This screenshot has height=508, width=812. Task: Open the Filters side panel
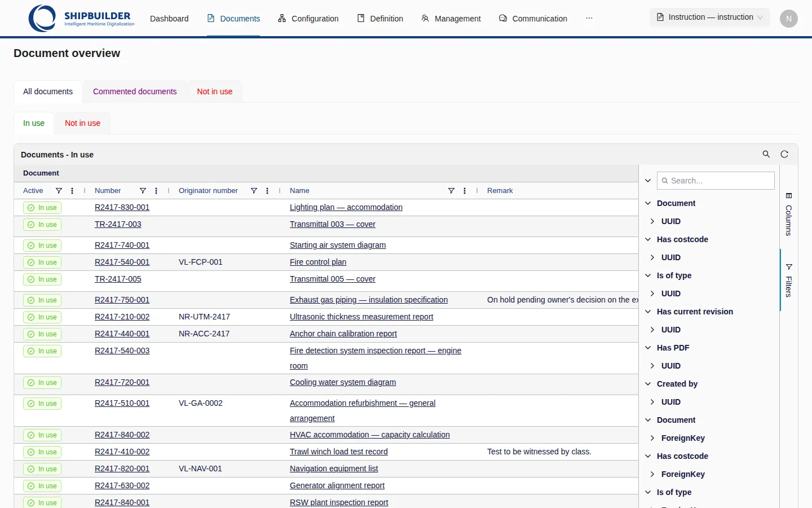click(788, 281)
